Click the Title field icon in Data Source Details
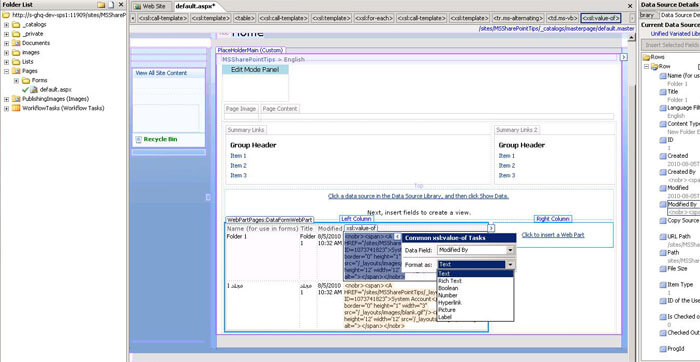 coord(663,92)
